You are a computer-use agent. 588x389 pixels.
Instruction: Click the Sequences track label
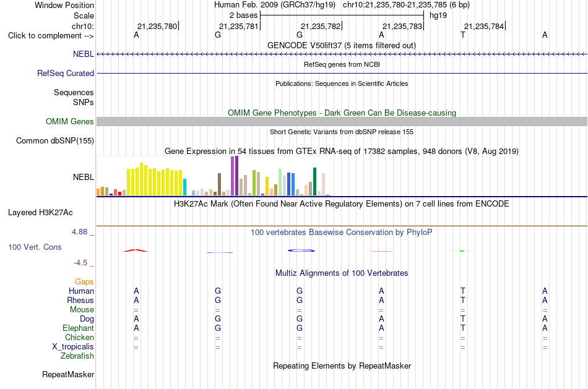tap(74, 92)
